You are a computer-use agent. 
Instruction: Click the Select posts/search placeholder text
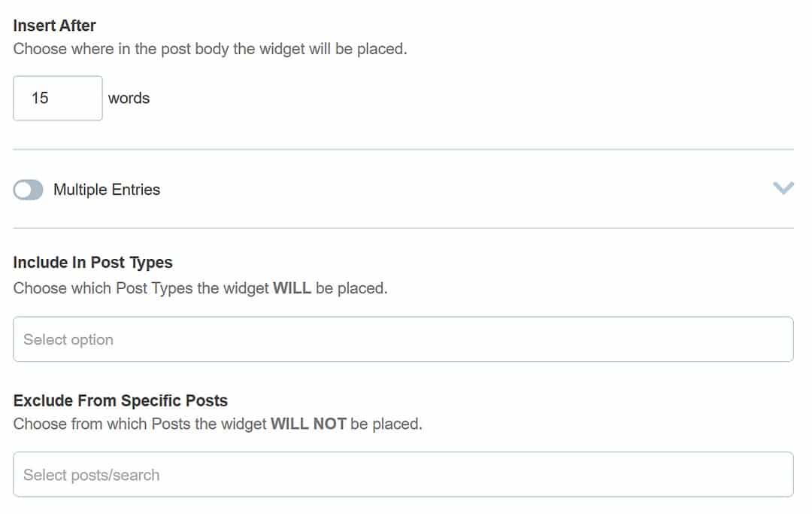pyautogui.click(x=92, y=474)
